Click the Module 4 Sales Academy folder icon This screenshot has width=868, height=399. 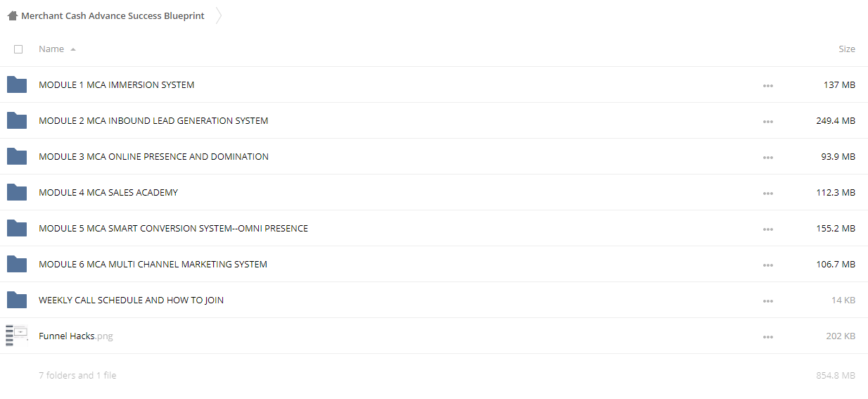(x=17, y=192)
